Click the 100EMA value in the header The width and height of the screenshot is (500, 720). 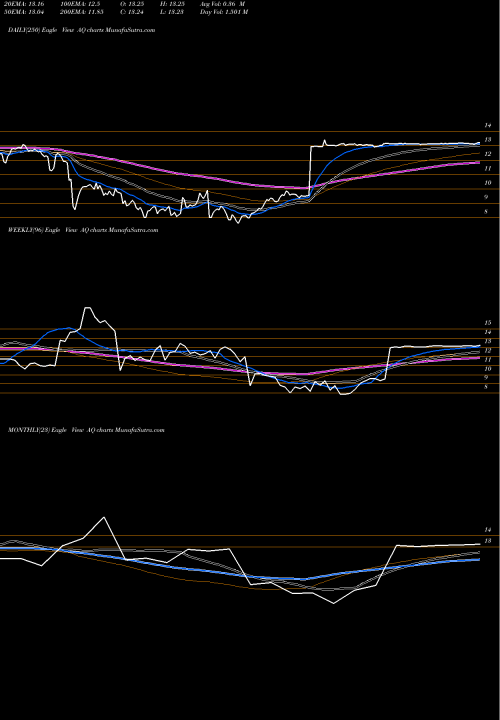[x=80, y=4]
